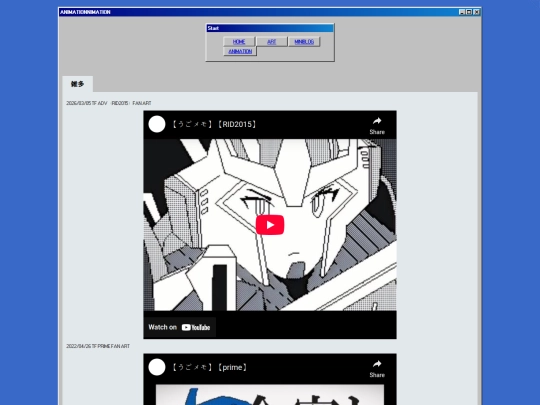This screenshot has height=405, width=540.
Task: Go to the ART page
Action: (x=271, y=42)
